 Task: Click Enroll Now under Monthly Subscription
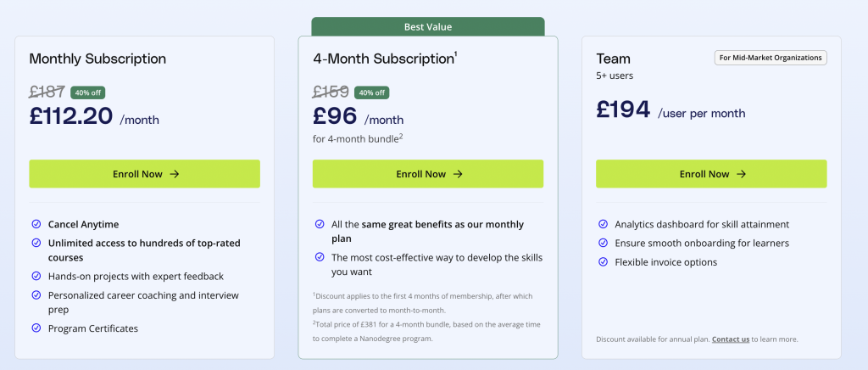pyautogui.click(x=144, y=174)
